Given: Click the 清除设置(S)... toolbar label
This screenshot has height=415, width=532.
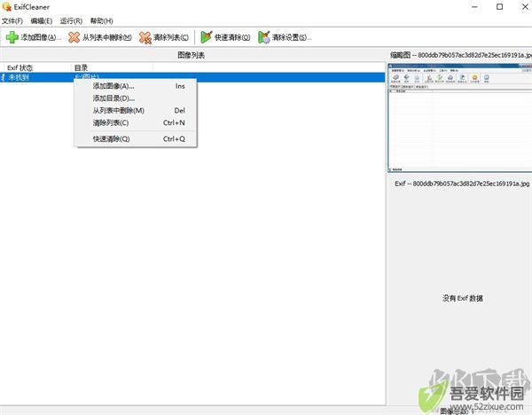Looking at the screenshot, I should tap(292, 37).
